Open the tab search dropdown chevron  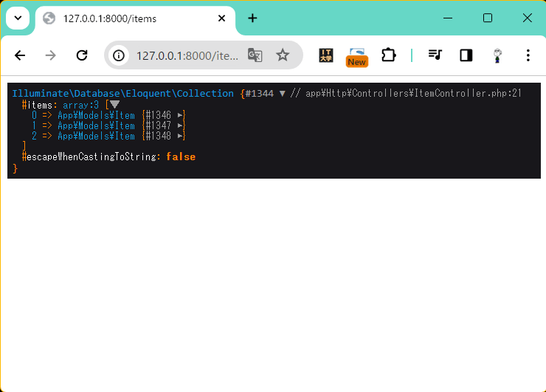click(x=18, y=18)
